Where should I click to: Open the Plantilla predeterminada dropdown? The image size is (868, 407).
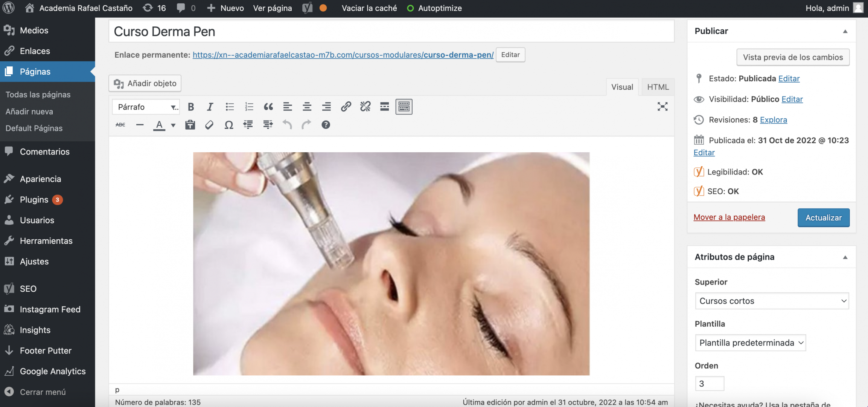point(751,343)
